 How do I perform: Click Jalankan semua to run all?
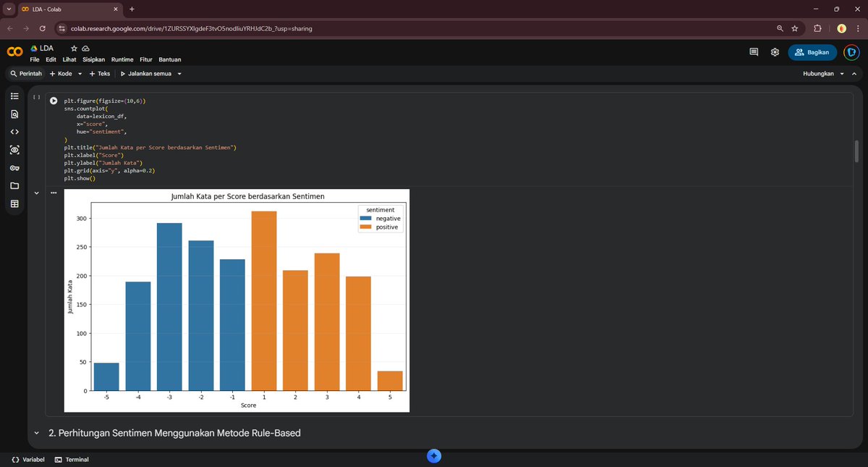point(145,74)
